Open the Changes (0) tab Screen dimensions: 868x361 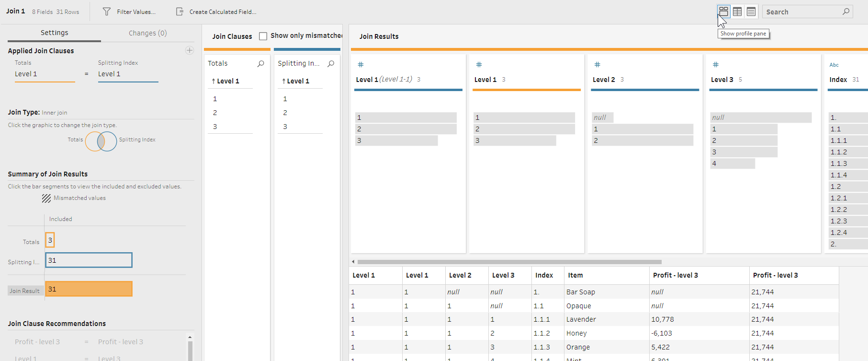point(147,33)
